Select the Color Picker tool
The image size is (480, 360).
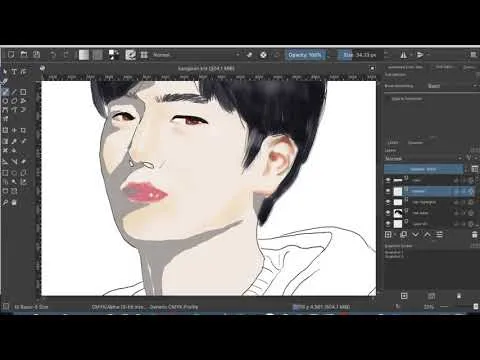tap(14, 142)
